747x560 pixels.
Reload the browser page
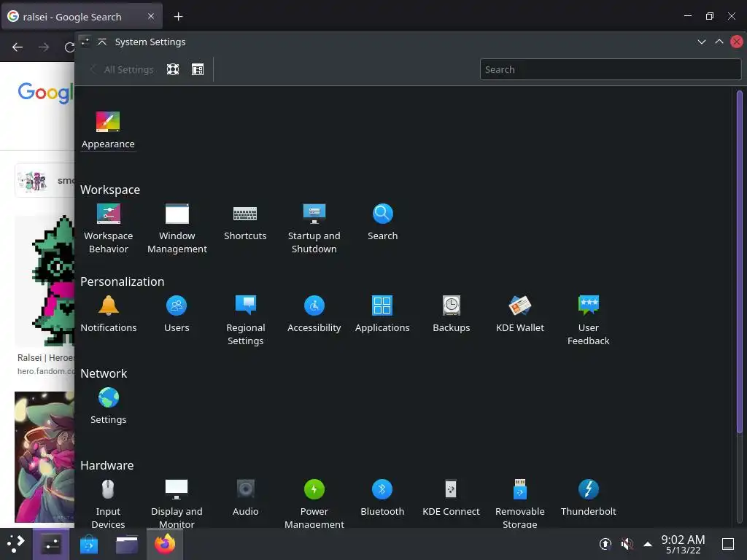(x=69, y=47)
